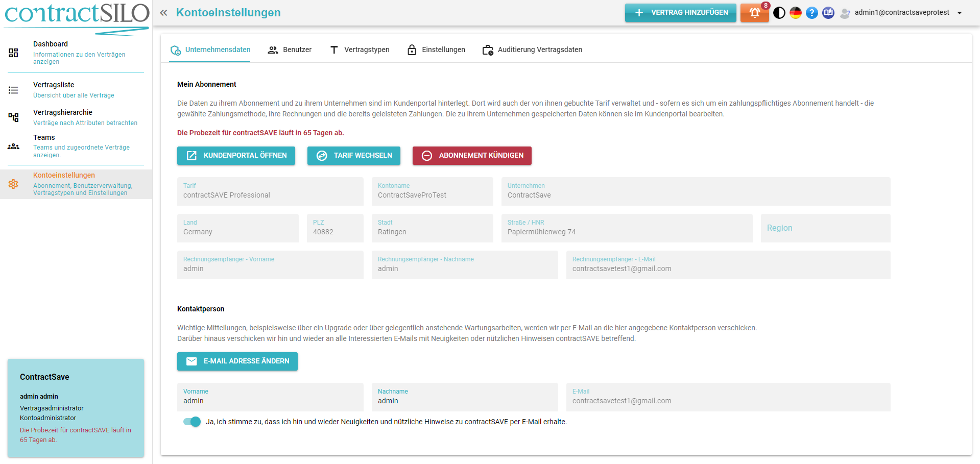980x464 pixels.
Task: Click the Vertragsliste list icon
Action: coord(13,90)
